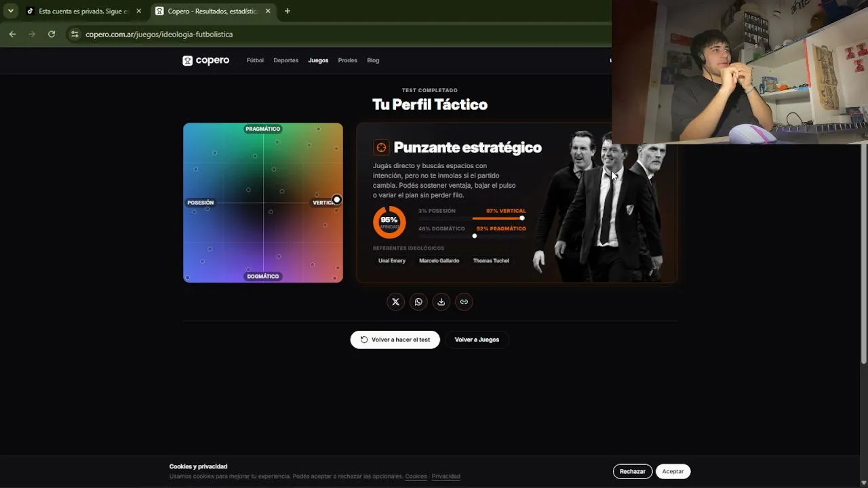Click the DOGMÁTICO axis label
The height and width of the screenshot is (488, 868).
pyautogui.click(x=263, y=277)
